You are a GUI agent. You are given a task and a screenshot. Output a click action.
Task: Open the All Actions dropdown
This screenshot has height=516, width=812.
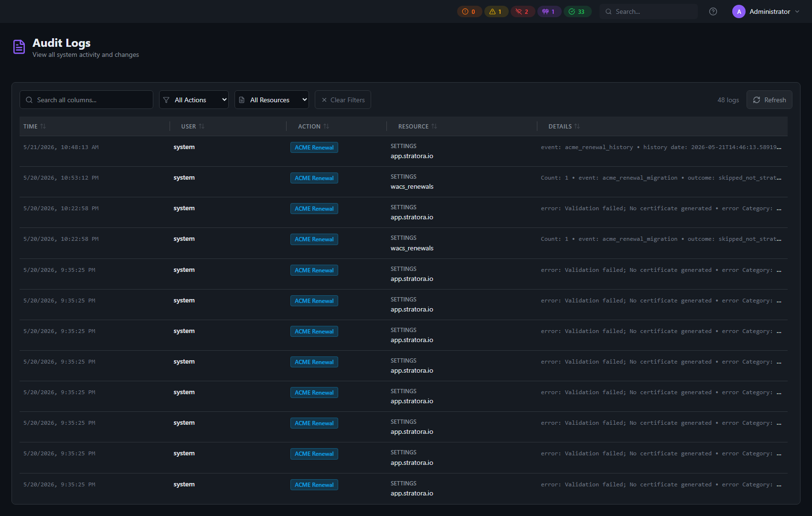[x=194, y=100]
